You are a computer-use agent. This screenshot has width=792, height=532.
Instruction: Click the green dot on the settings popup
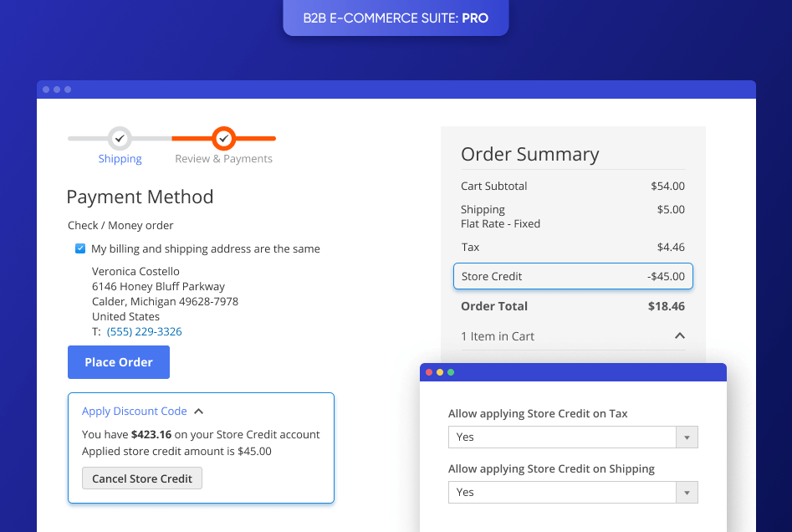tap(452, 372)
